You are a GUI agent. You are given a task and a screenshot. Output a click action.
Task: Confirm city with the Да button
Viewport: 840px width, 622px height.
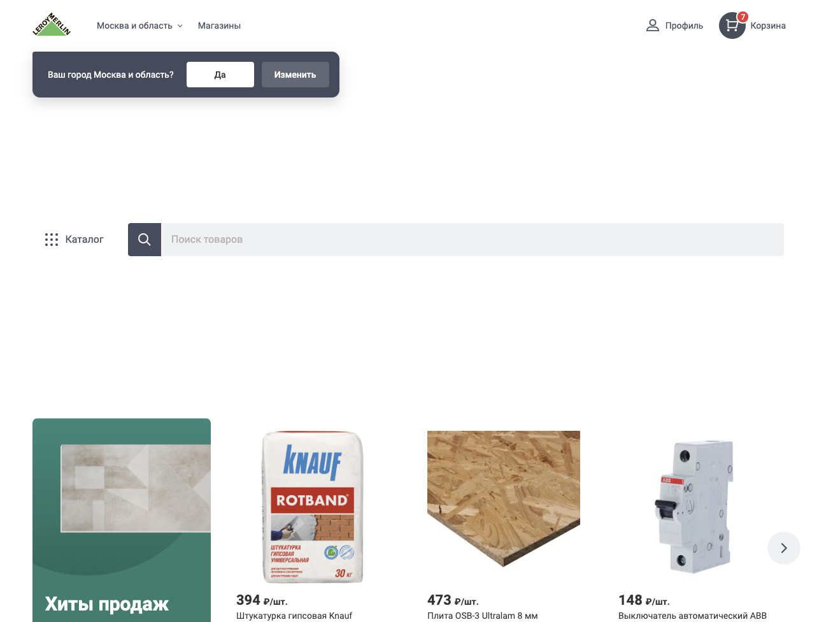click(x=220, y=75)
